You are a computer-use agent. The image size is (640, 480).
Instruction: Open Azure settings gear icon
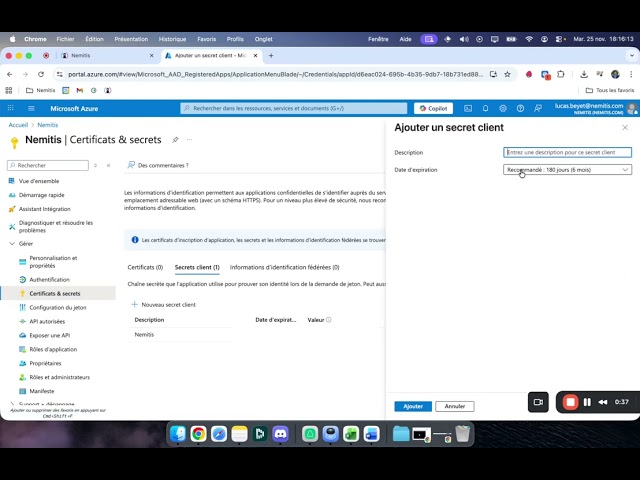tap(503, 108)
